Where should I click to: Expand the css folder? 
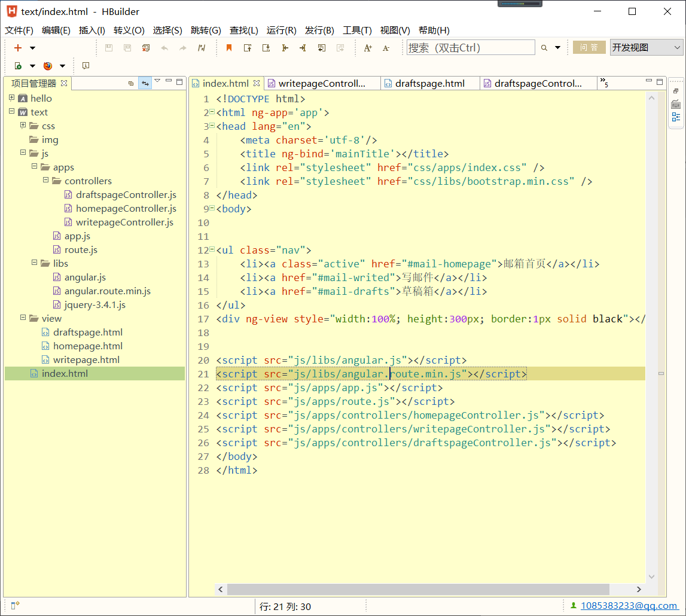click(23, 125)
